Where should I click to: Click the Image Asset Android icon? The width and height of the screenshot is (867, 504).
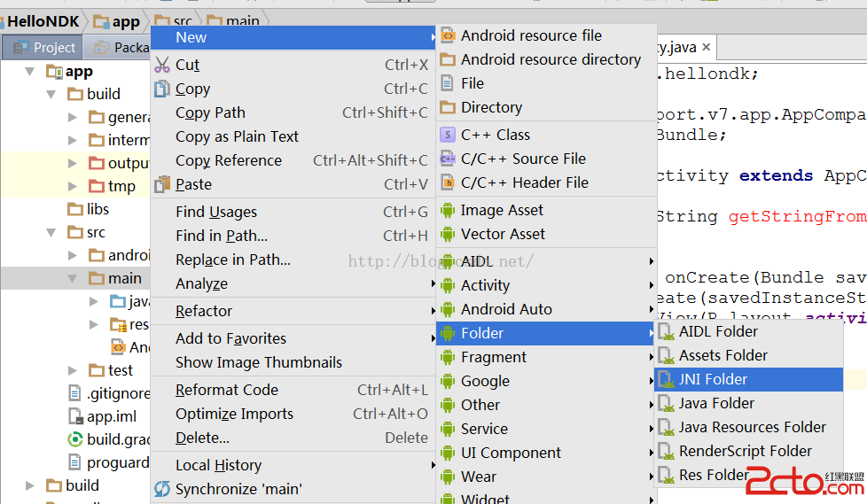pos(448,210)
